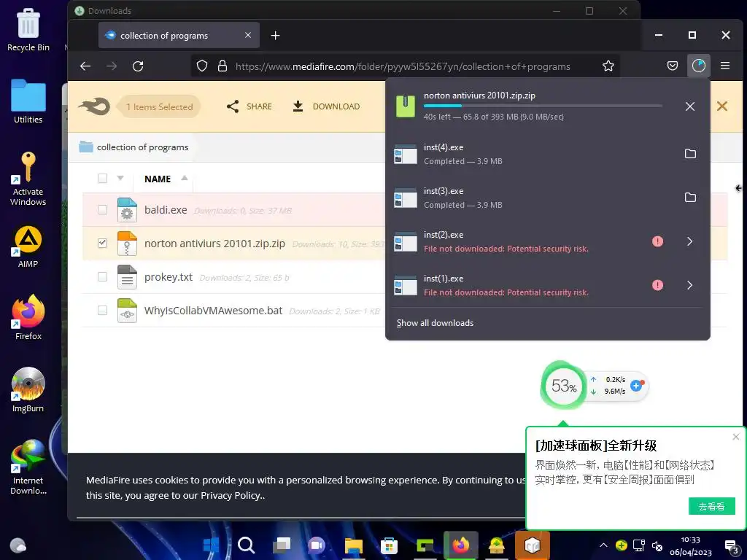
Task: Open tracking protection shield icon
Action: click(x=202, y=66)
